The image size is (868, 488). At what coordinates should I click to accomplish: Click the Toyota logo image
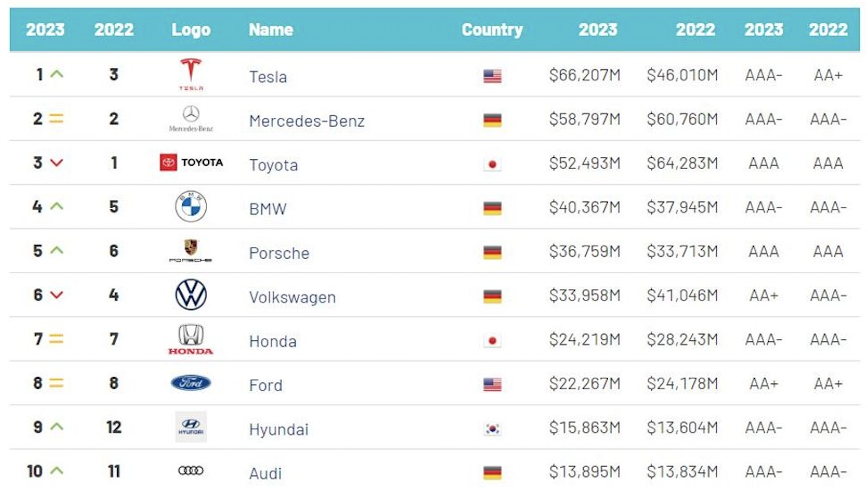(191, 162)
